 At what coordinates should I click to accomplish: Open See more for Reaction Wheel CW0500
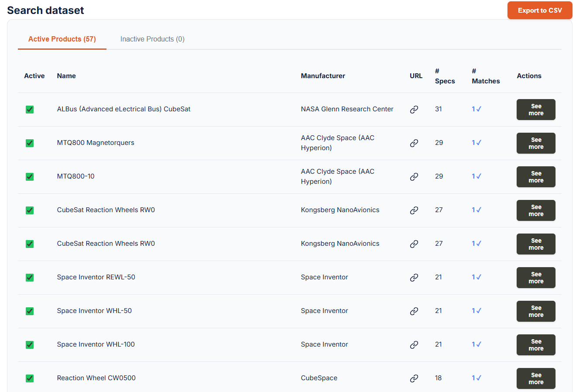536,378
